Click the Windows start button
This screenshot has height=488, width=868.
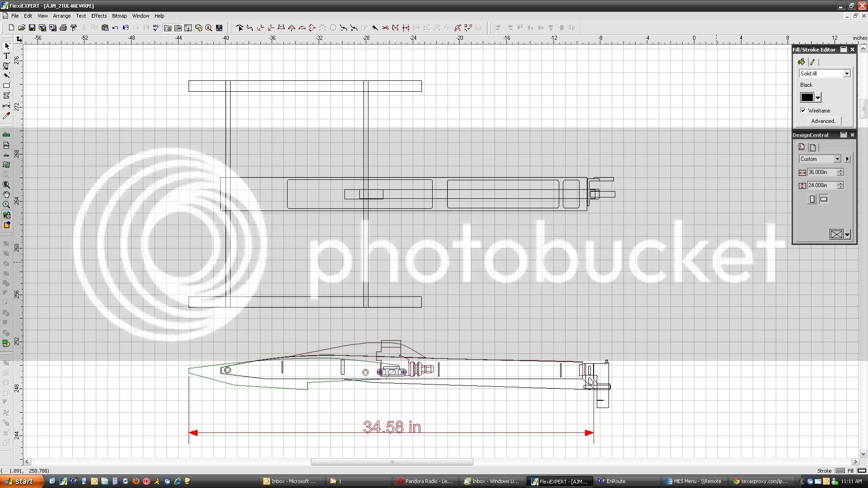coord(21,481)
